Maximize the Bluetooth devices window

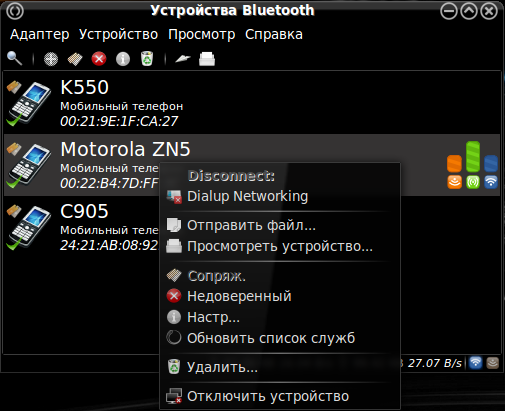(469, 11)
